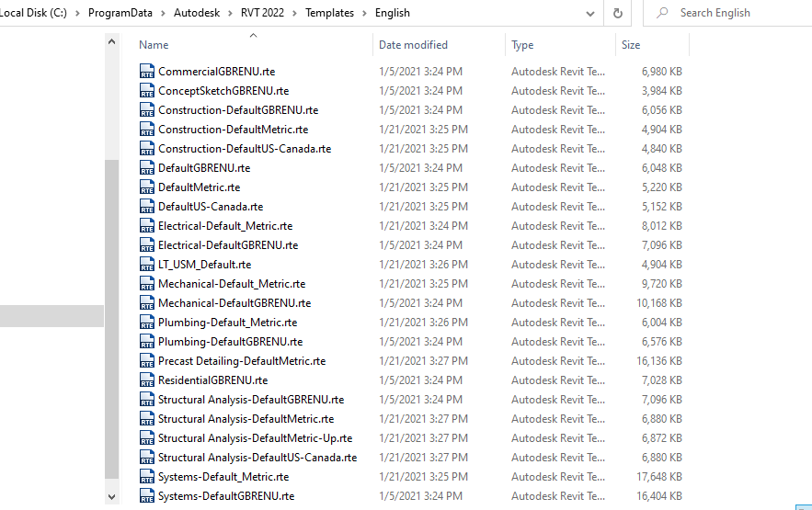Screen dimensions: 812x510
Task: Click the 16,136 KB size value
Action: [x=658, y=361]
